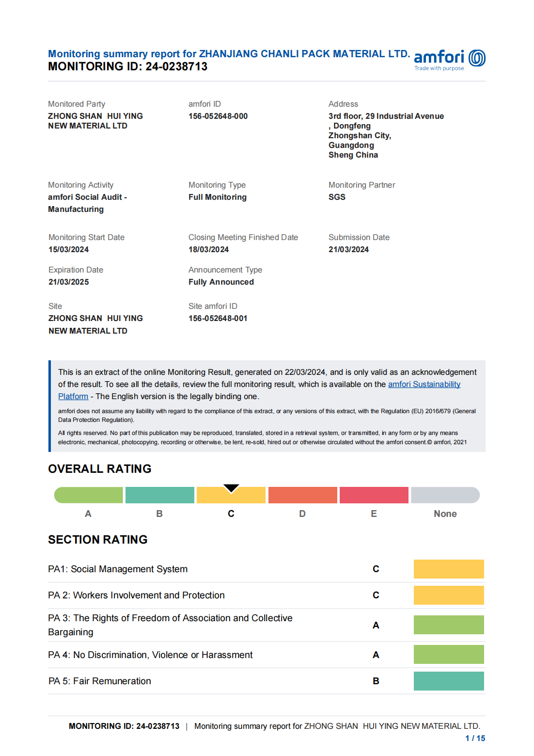Click the PA 5: Fair Remuneration row label
This screenshot has height=756, width=534.
[x=100, y=681]
